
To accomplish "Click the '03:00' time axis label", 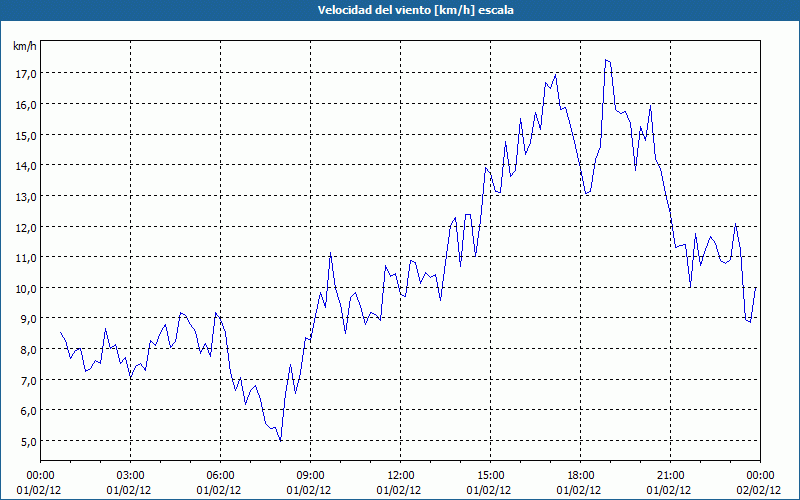I will click(x=130, y=476).
